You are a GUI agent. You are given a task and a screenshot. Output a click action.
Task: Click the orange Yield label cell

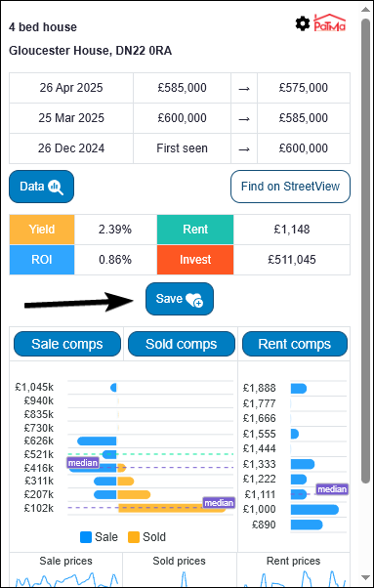(42, 230)
